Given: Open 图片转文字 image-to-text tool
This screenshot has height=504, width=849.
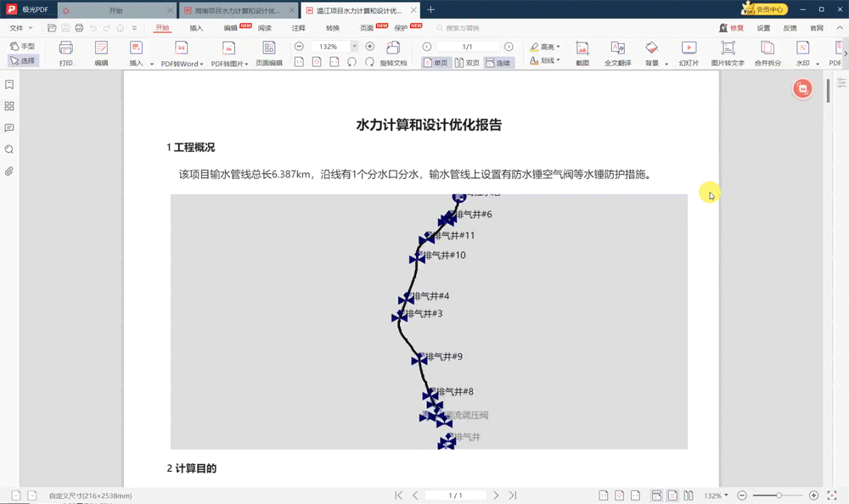Looking at the screenshot, I should [727, 55].
